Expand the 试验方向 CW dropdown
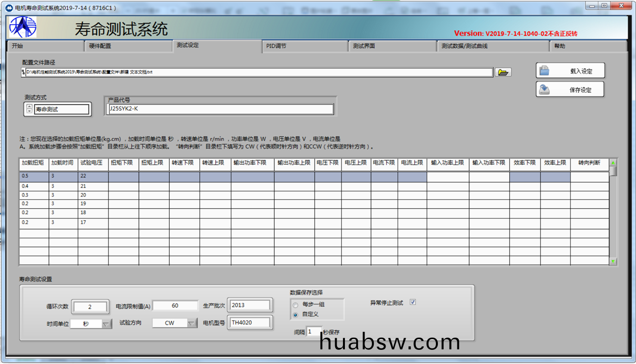 (x=191, y=323)
